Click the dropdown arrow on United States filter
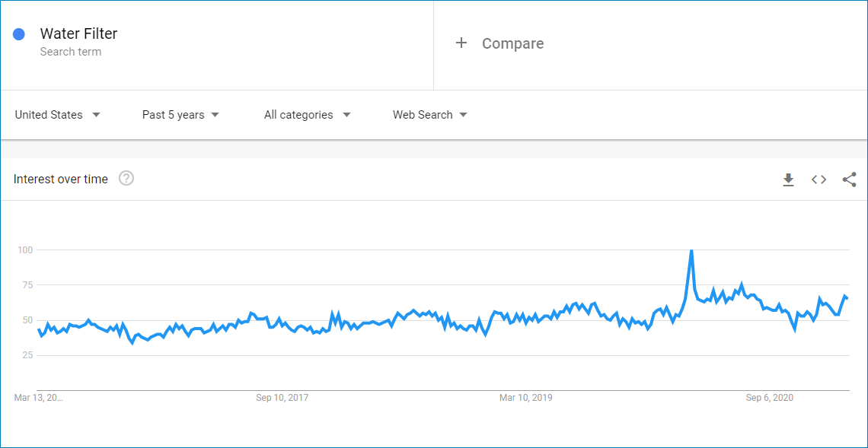868x448 pixels. pyautogui.click(x=96, y=114)
